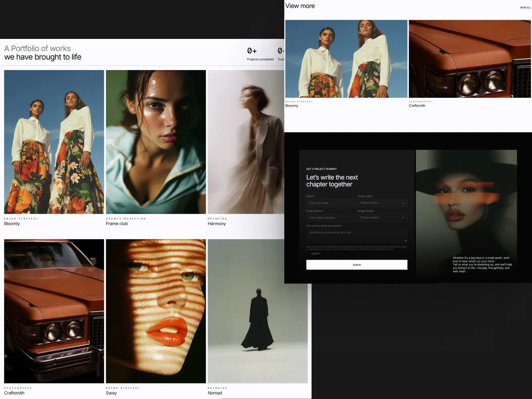Open the Bloomly image under View more

point(346,59)
